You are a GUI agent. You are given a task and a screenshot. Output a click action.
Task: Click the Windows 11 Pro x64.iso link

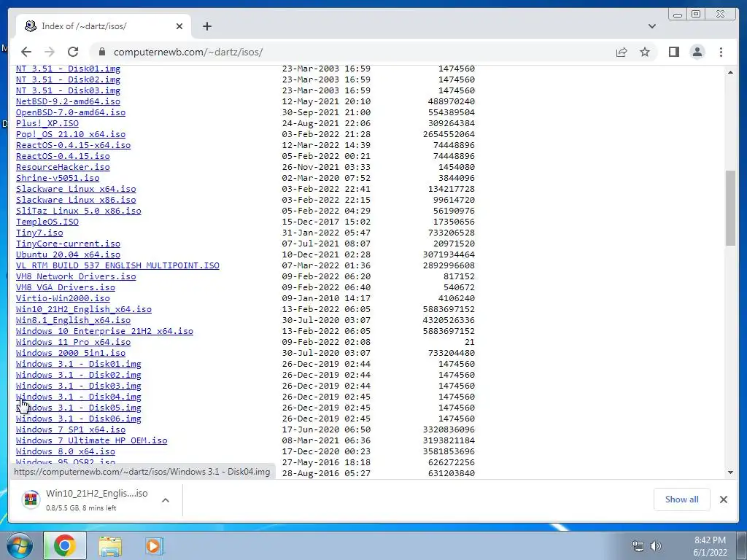coord(74,343)
